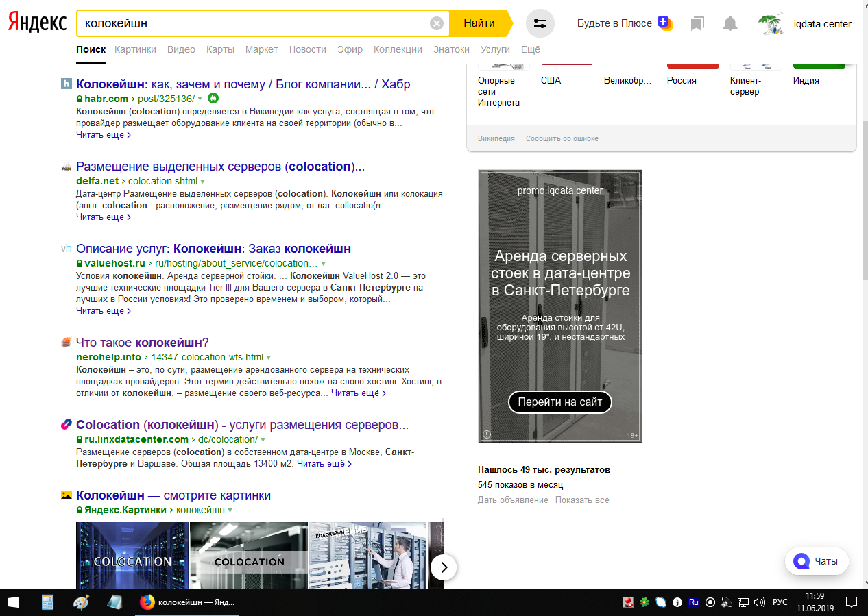The height and width of the screenshot is (616, 868).
Task: Switch to the Видео tab
Action: pos(181,49)
